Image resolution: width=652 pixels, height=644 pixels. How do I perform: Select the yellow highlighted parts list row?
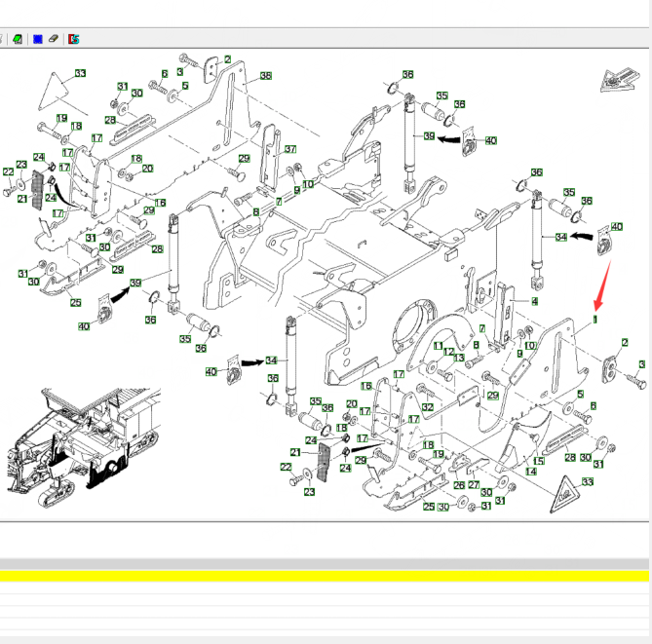pyautogui.click(x=324, y=576)
